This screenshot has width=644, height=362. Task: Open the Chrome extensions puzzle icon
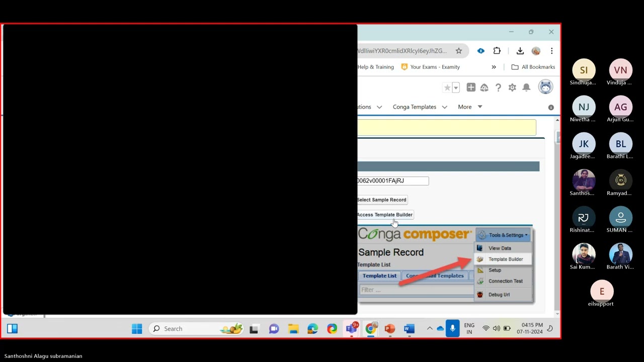pos(497,51)
